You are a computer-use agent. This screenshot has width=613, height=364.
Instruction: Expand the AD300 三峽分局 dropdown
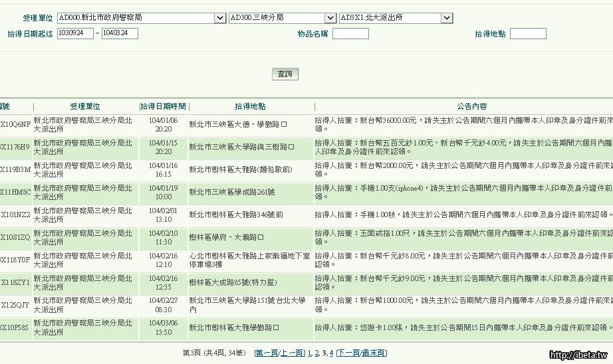click(x=282, y=18)
